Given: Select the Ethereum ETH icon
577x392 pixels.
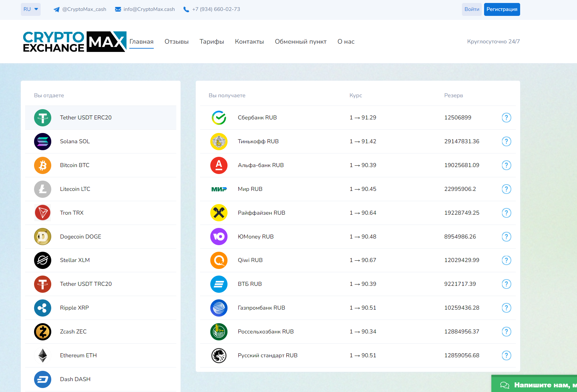Looking at the screenshot, I should point(43,356).
